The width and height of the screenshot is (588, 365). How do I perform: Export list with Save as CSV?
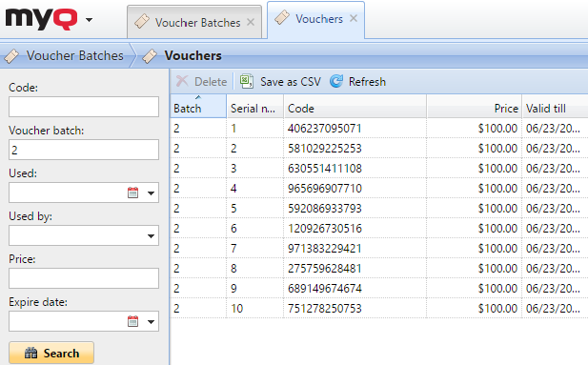(280, 81)
